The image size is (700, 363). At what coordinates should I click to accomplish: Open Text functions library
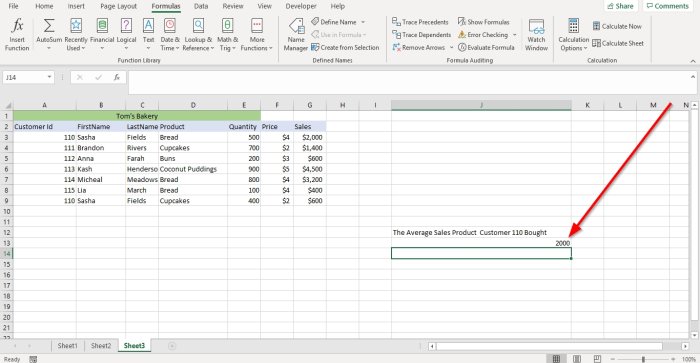tap(148, 35)
